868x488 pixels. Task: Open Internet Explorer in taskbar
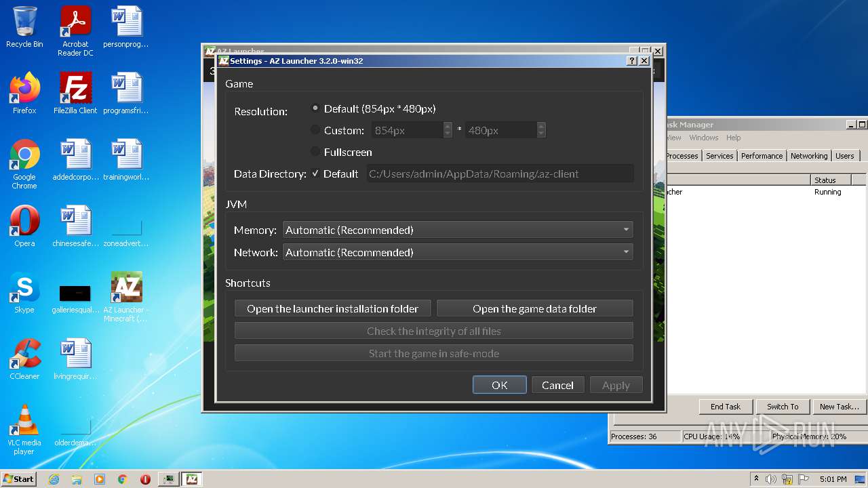click(x=54, y=479)
